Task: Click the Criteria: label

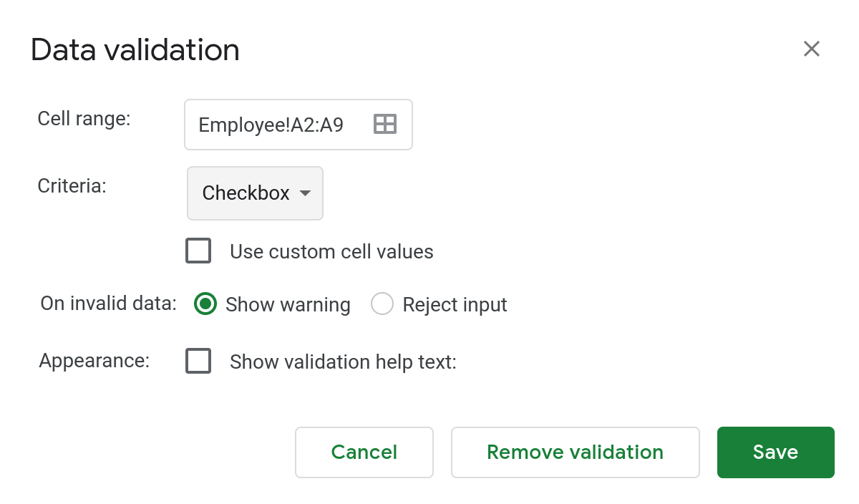Action: (72, 185)
